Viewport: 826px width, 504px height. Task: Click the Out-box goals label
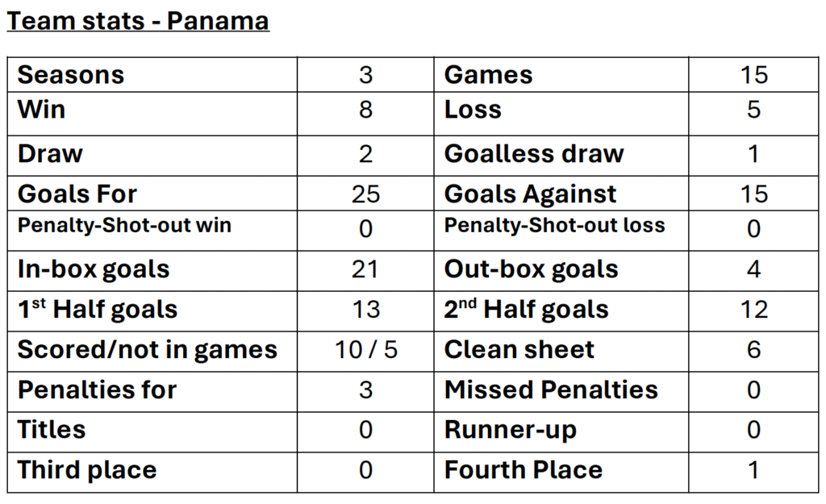tap(532, 269)
